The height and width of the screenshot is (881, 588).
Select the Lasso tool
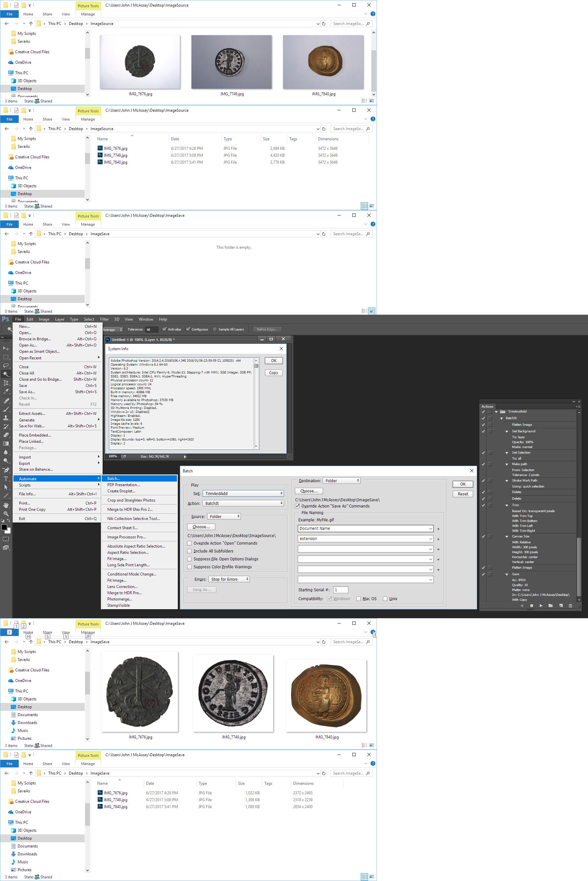[x=6, y=366]
